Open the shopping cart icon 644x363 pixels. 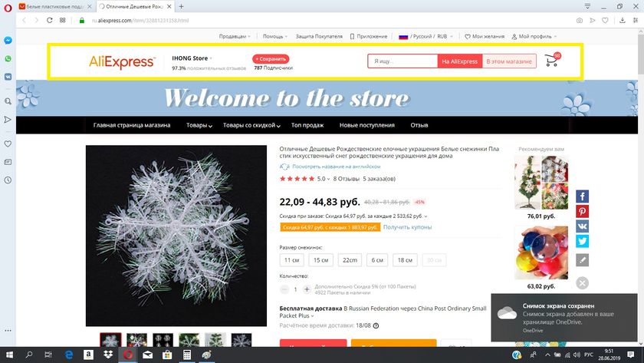click(x=551, y=61)
